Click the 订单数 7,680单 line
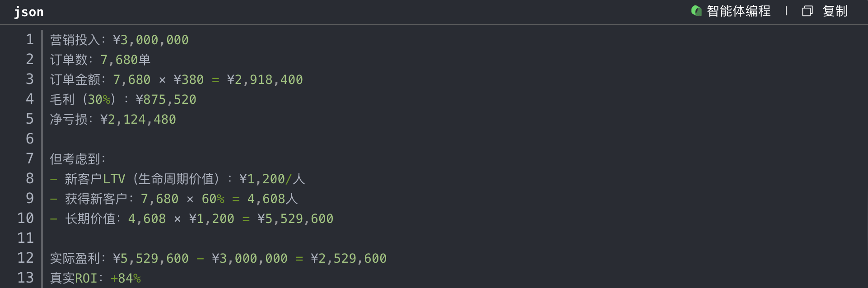This screenshot has width=868, height=288. 100,60
